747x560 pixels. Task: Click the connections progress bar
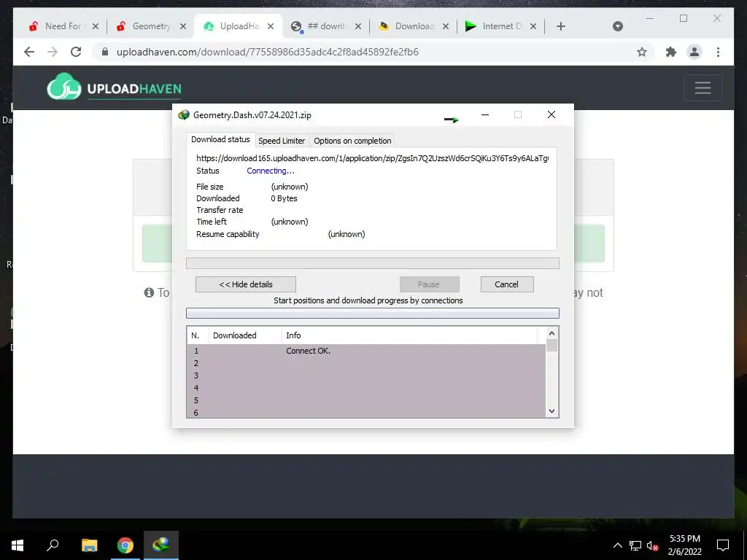click(x=373, y=313)
